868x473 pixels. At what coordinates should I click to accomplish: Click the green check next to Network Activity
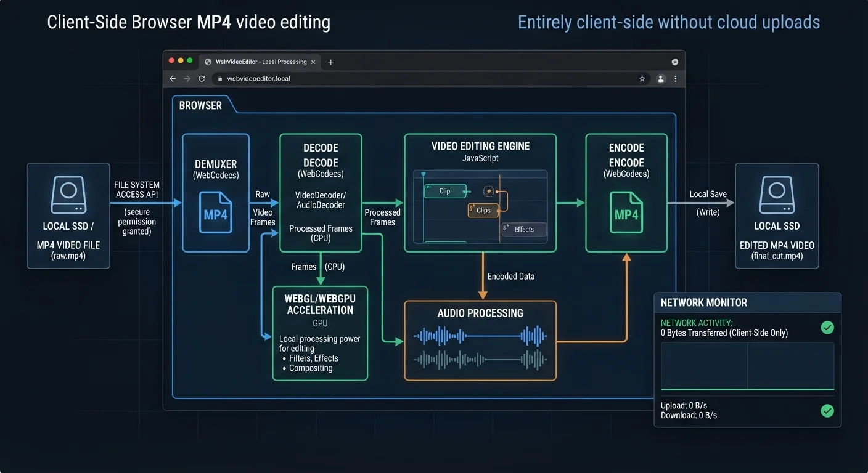(827, 328)
